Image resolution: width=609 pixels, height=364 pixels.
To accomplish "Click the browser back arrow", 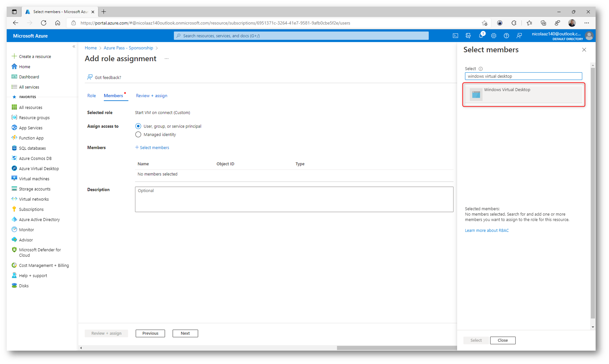I will click(x=15, y=23).
